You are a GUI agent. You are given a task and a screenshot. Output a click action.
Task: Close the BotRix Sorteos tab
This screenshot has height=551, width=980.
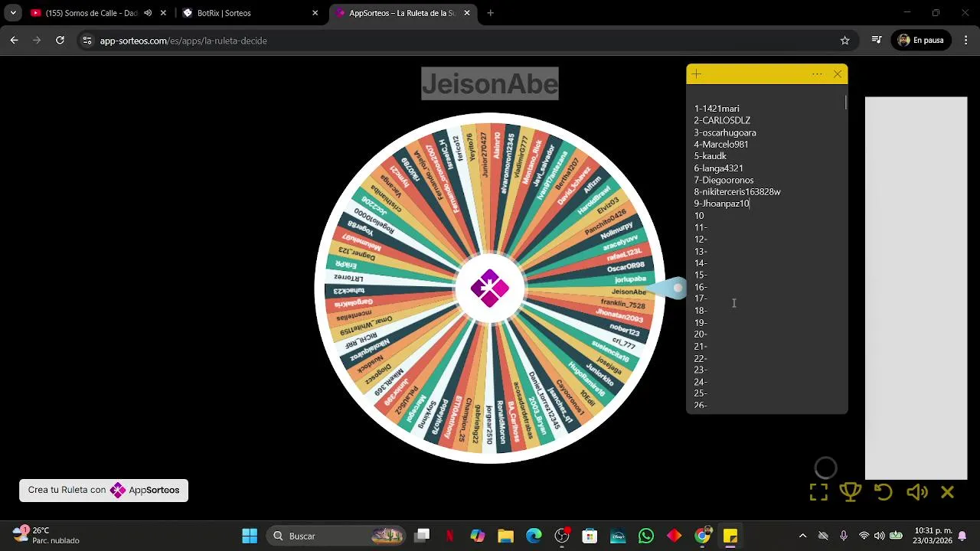click(x=315, y=13)
